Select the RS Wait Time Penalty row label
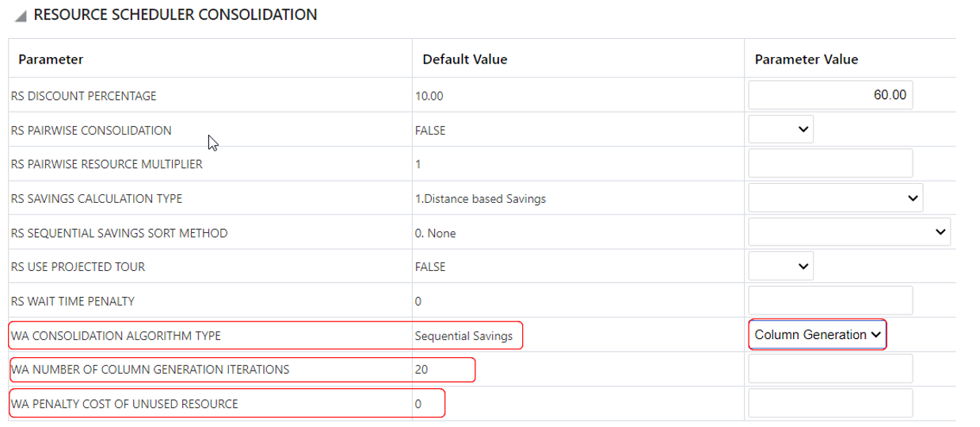The width and height of the screenshot is (980, 427). tap(73, 301)
